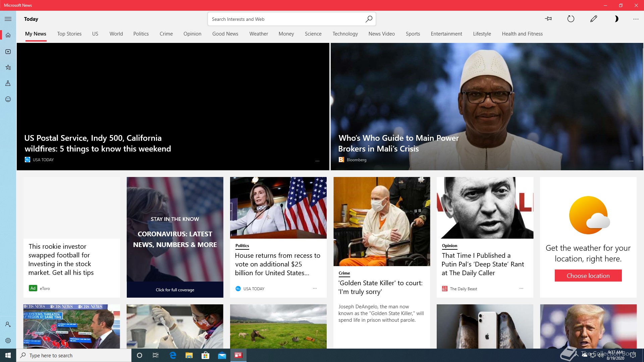Open the top-right more options ellipsis
Viewport: 644px width, 362px height.
(636, 19)
